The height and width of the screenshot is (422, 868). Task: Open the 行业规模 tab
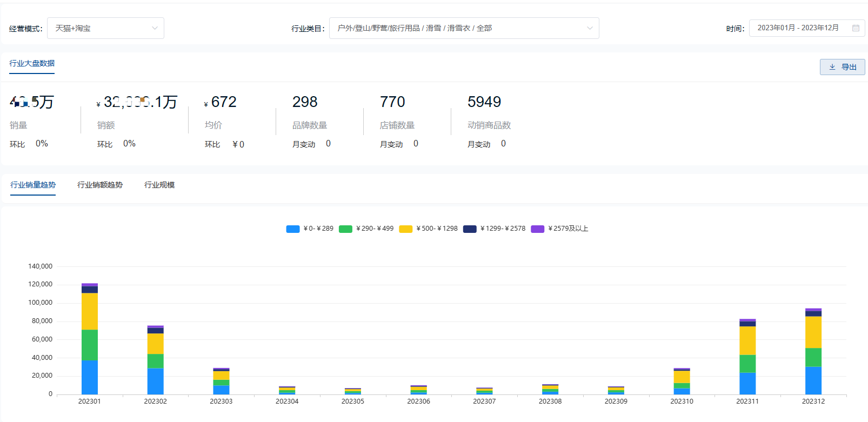[x=159, y=185]
